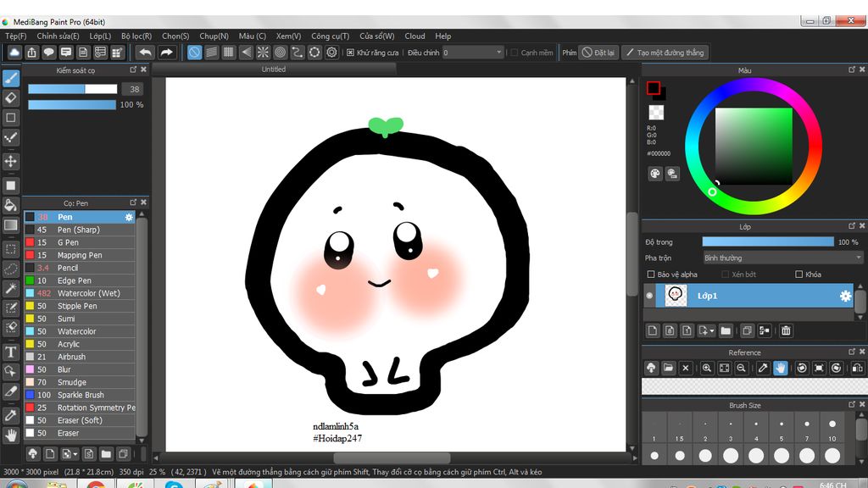Select the Text tool
Image resolution: width=868 pixels, height=488 pixels.
pos(11,352)
